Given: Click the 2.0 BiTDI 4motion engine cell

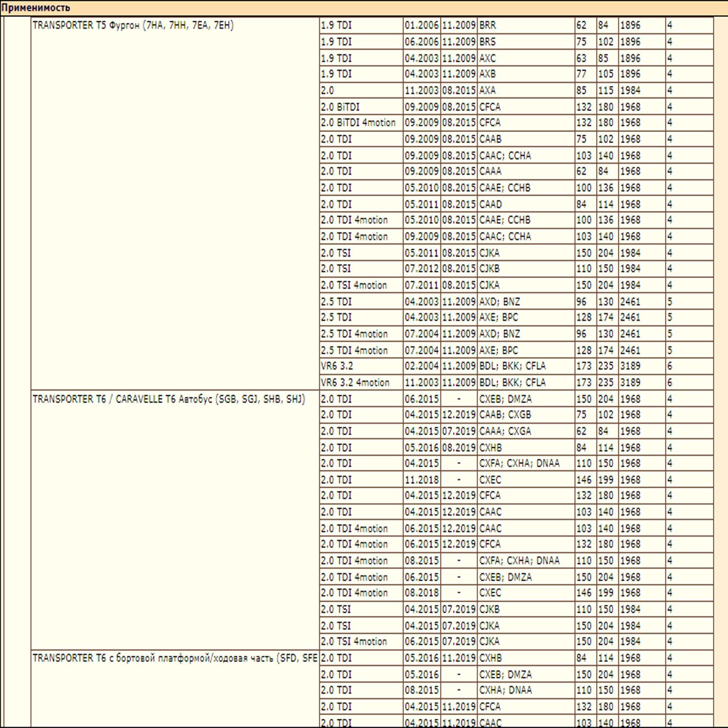Looking at the screenshot, I should pos(358,123).
